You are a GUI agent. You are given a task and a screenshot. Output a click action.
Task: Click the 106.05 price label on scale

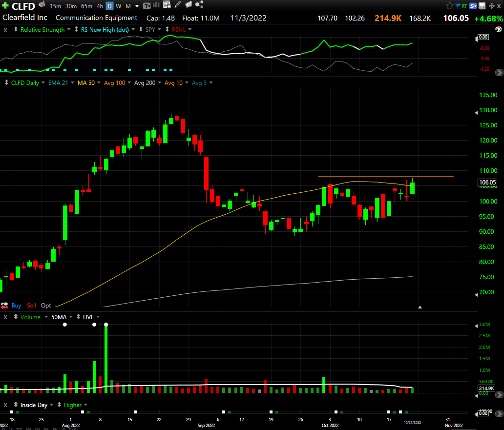click(x=487, y=183)
